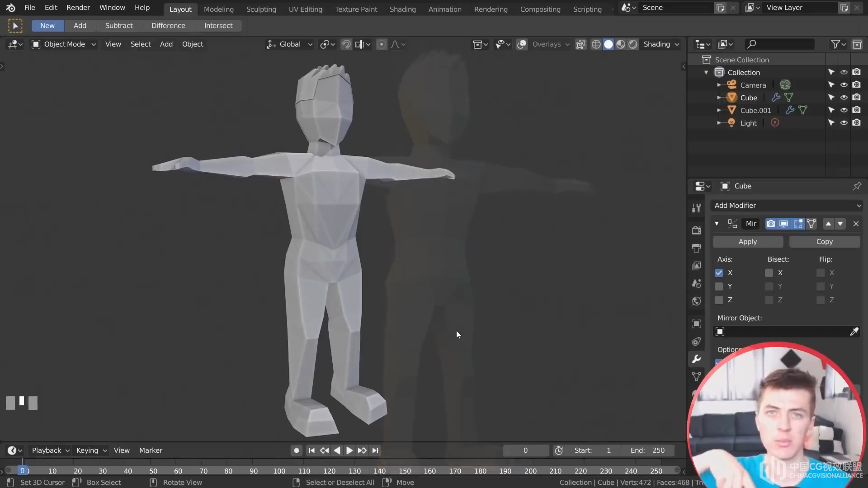Screen dimensions: 868x488
Task: Click Apply modifier button
Action: [x=748, y=242]
